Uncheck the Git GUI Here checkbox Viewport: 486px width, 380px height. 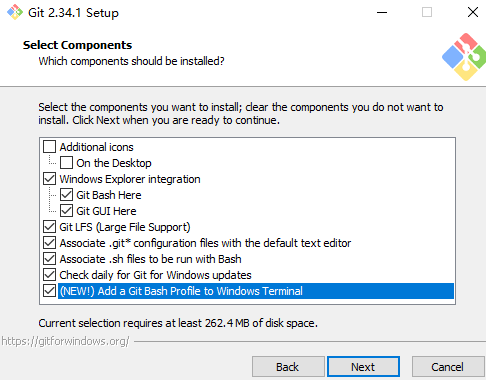66,211
